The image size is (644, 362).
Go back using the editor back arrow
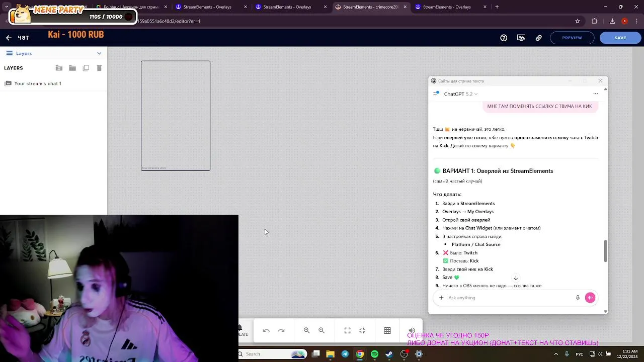pos(9,38)
